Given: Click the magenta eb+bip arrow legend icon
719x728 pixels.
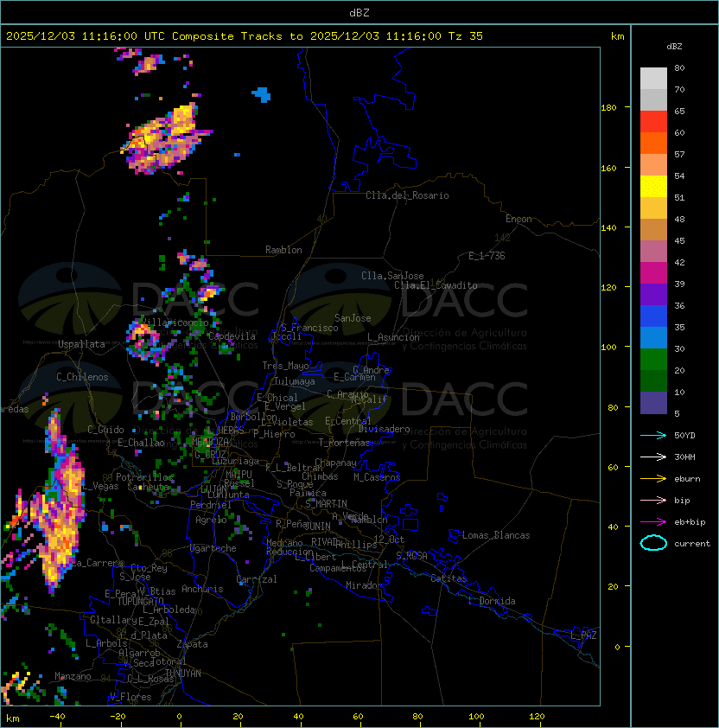Looking at the screenshot, I should coord(653,522).
